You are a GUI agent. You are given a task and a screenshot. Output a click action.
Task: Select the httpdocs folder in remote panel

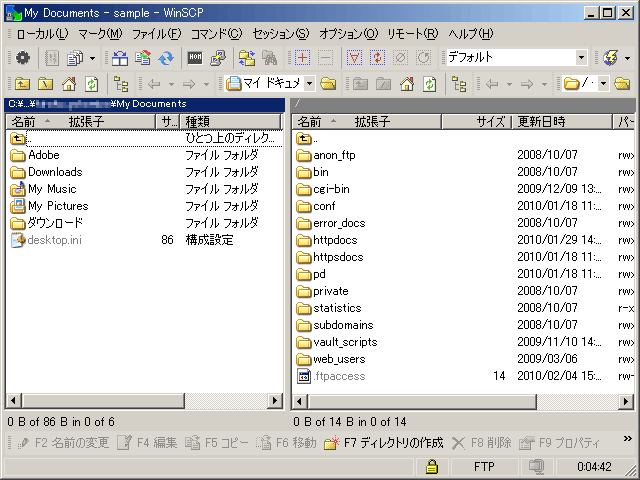coord(338,240)
